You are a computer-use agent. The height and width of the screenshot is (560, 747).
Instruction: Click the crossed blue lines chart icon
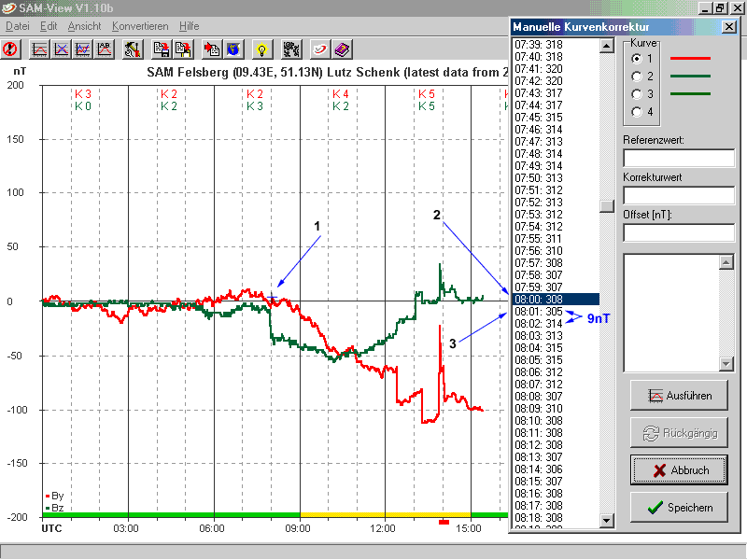[x=61, y=49]
